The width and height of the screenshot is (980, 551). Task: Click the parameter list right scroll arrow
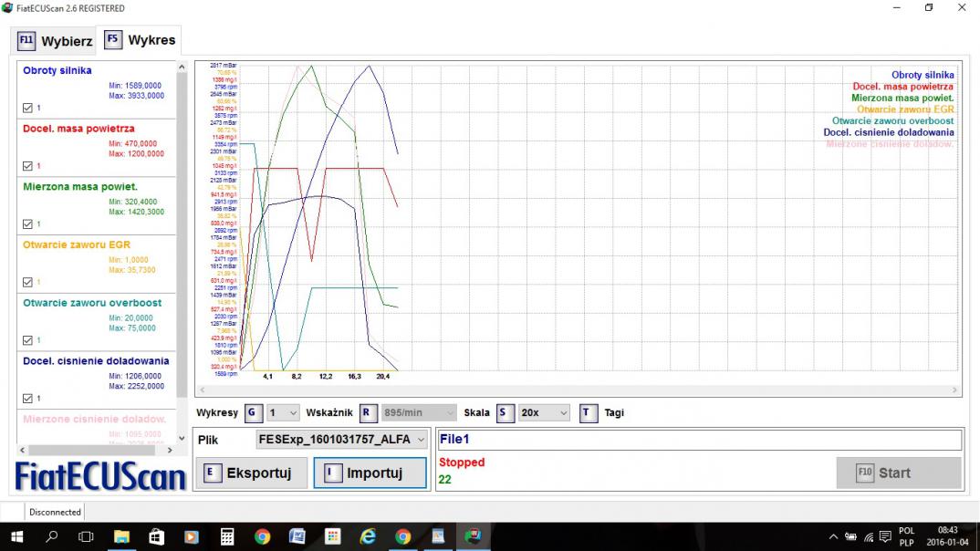coord(170,450)
